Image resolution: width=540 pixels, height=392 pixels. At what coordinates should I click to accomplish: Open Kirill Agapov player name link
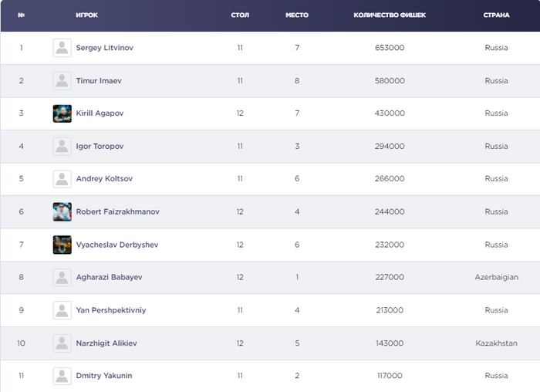coord(100,113)
